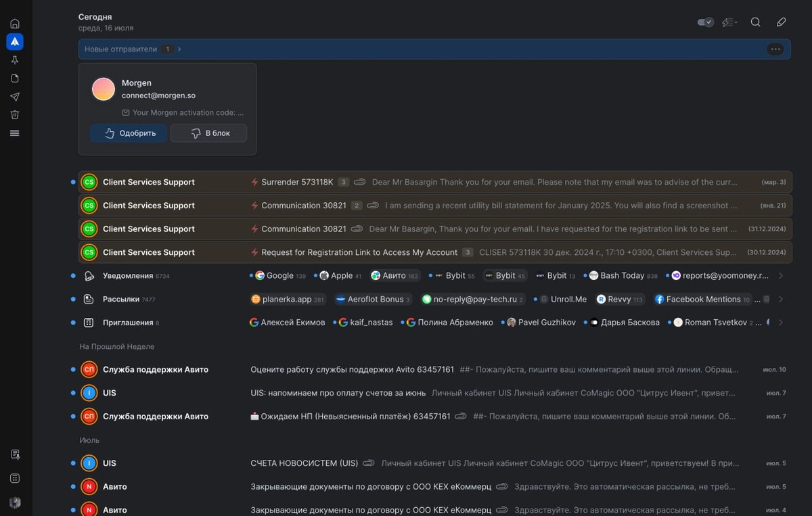This screenshot has width=812, height=516.
Task: Select the Aeroflot Bonus chip
Action: pos(374,299)
